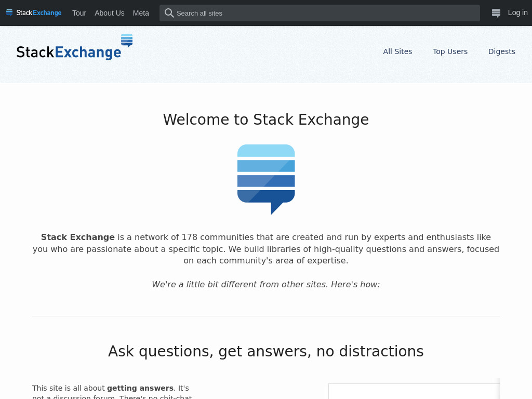Click the Log in link

tap(517, 12)
